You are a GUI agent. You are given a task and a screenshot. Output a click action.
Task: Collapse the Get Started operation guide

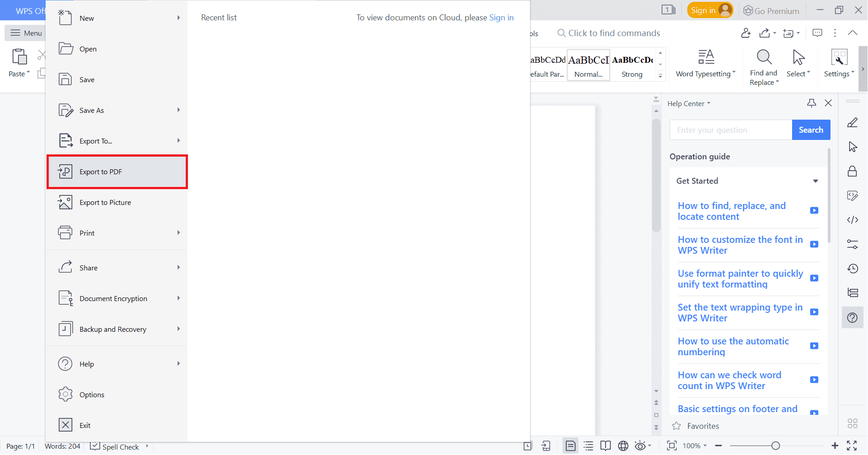click(x=816, y=181)
